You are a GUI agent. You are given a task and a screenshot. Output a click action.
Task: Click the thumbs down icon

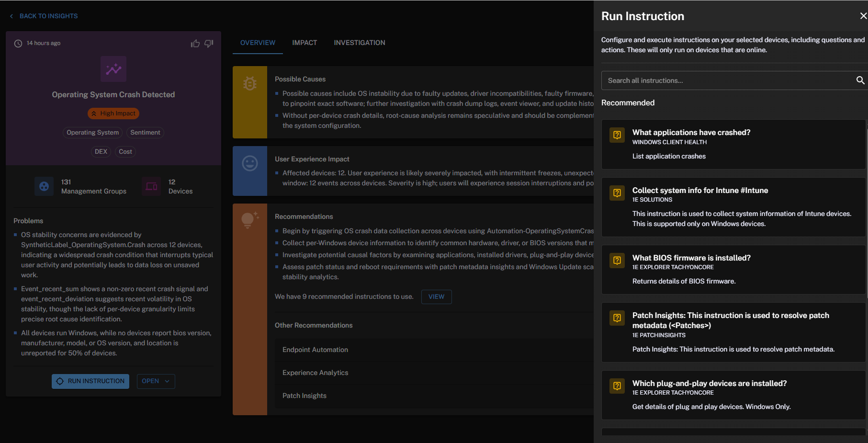coord(209,44)
